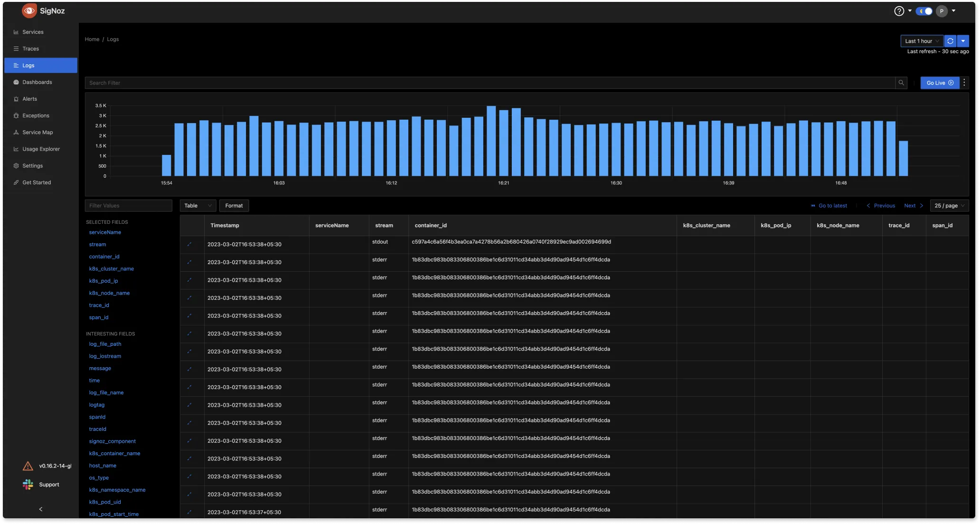Open the three-dot options menu beside Go Live

964,83
